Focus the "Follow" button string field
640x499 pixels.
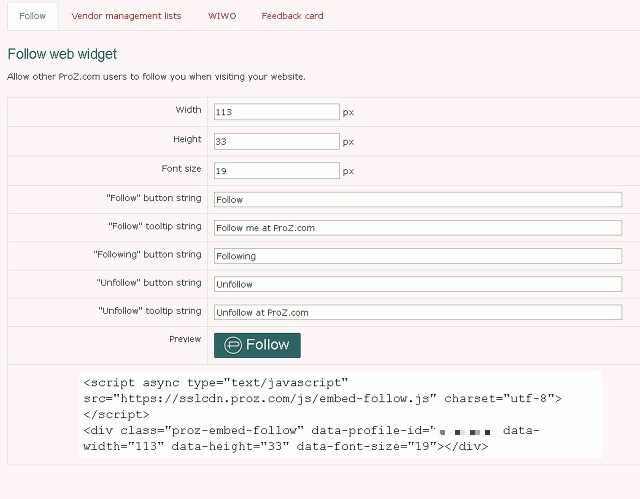pyautogui.click(x=418, y=200)
